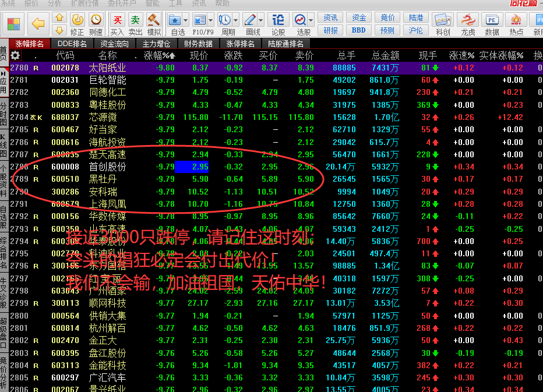The image size is (543, 392).
Task: Click the 资讯 toolbar button
Action: [330, 17]
